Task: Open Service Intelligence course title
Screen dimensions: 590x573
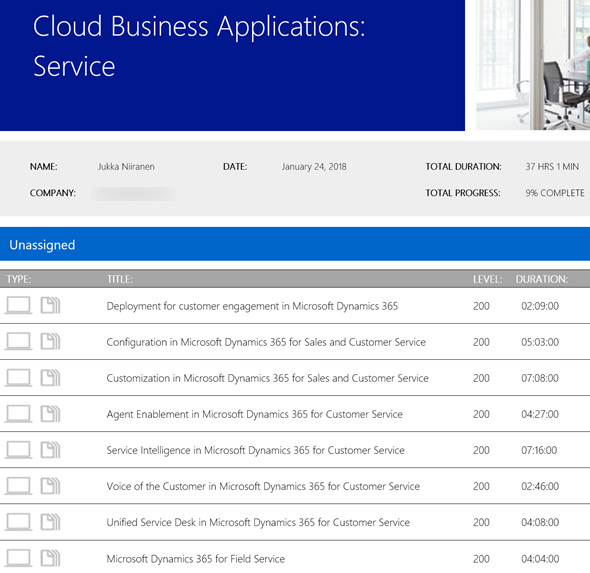Action: (x=255, y=450)
